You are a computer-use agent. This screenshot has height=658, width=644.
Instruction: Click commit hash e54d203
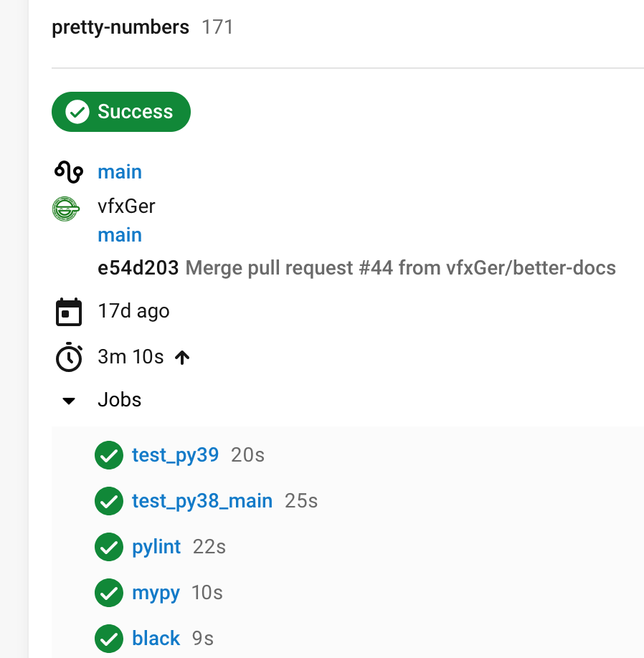click(x=138, y=269)
